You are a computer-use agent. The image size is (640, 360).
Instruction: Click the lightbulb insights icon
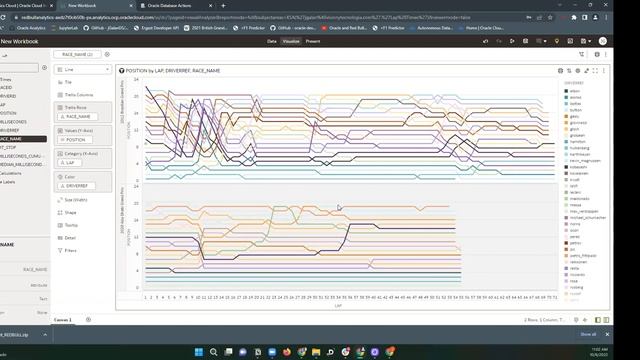click(x=557, y=41)
